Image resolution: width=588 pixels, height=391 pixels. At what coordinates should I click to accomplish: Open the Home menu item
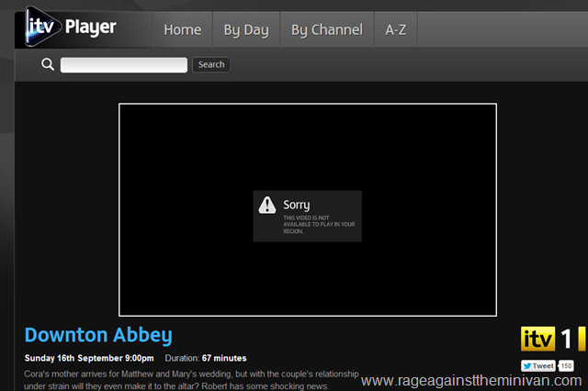click(x=183, y=29)
